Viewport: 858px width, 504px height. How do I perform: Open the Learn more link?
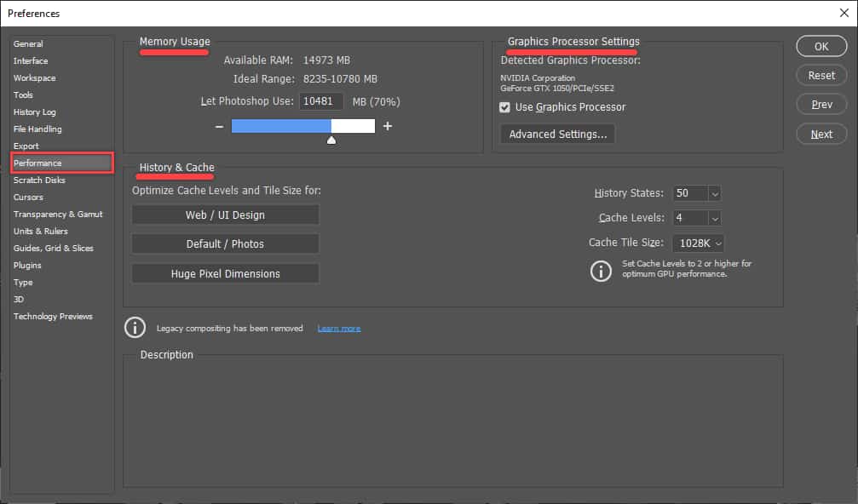point(338,327)
